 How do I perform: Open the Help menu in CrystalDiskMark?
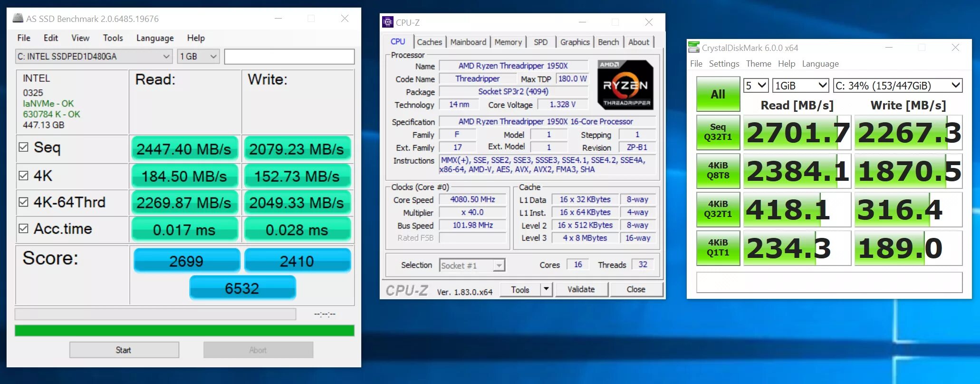(787, 64)
